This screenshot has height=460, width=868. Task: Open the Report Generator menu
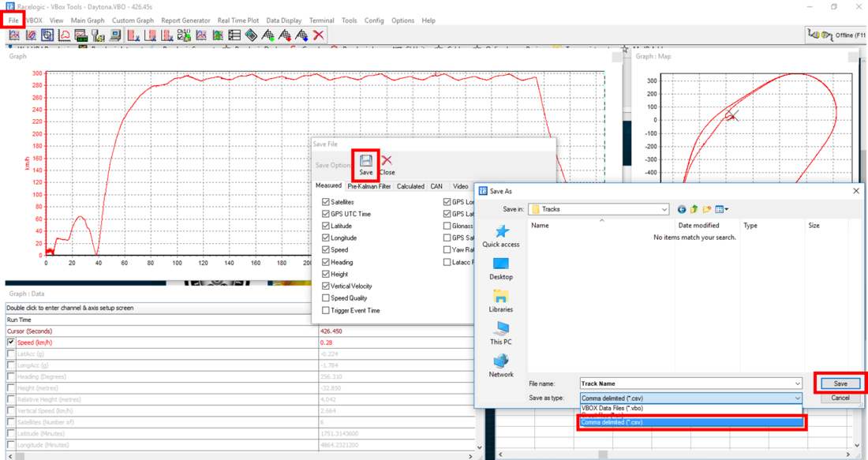pos(185,21)
